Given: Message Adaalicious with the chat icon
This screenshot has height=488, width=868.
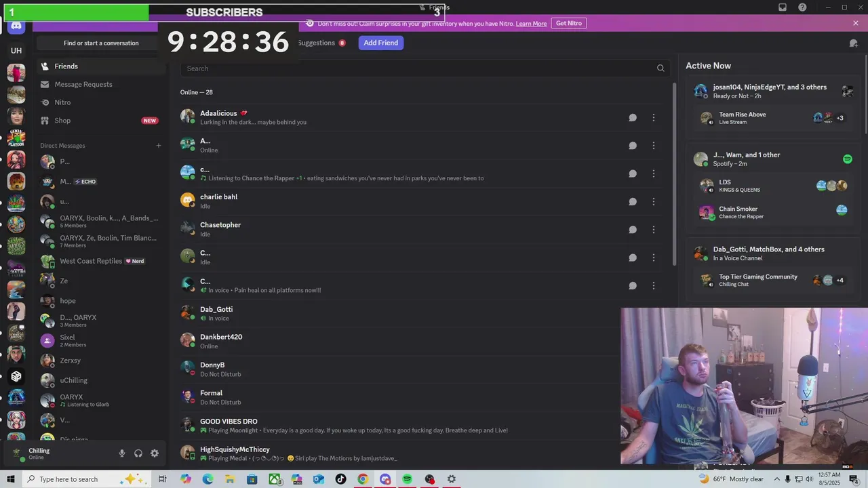Looking at the screenshot, I should 633,118.
